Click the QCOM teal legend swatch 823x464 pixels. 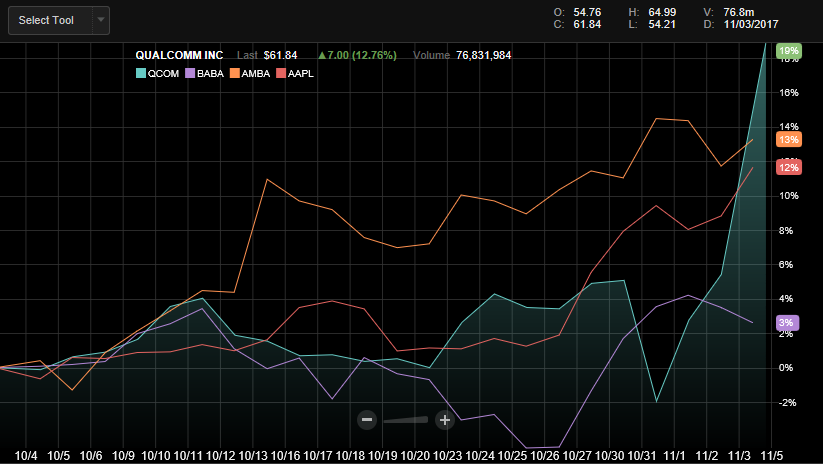(141, 73)
